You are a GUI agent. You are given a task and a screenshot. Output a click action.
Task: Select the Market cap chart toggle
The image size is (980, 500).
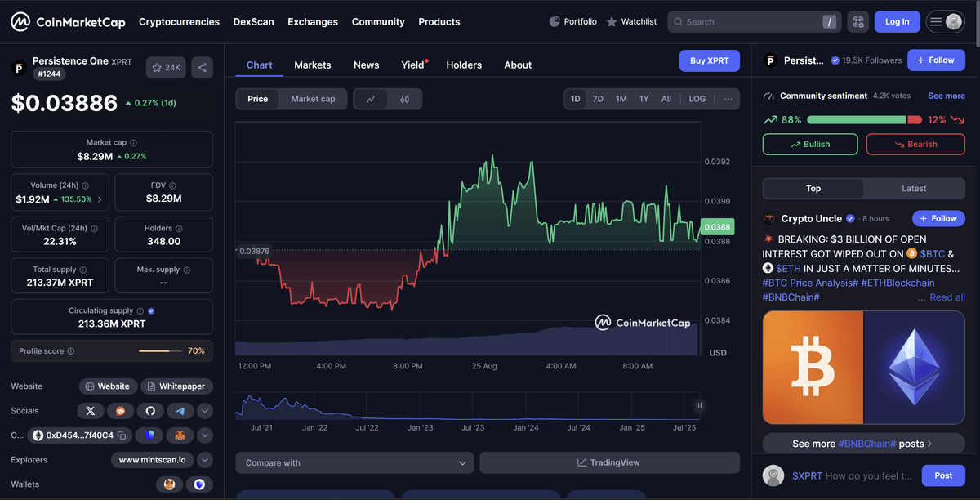point(313,99)
